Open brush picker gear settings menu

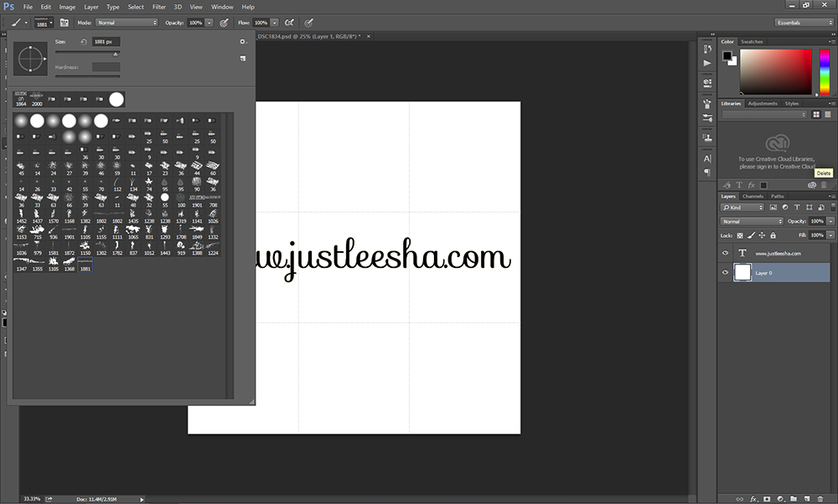[243, 41]
